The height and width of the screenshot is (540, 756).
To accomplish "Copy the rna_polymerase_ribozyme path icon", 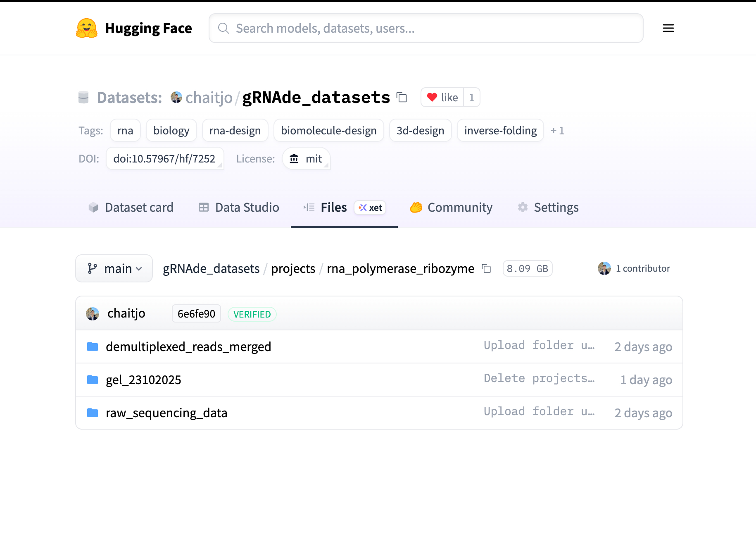I will pos(487,269).
